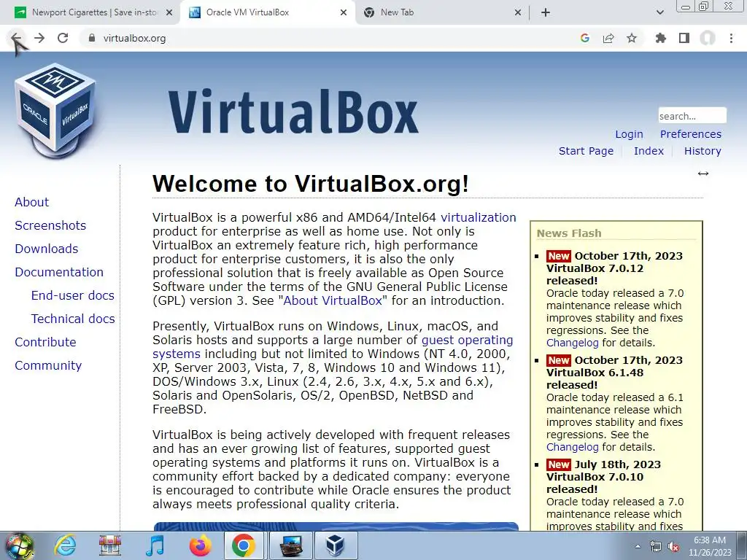Click the Chrome taskbar icon
747x560 pixels.
244,545
